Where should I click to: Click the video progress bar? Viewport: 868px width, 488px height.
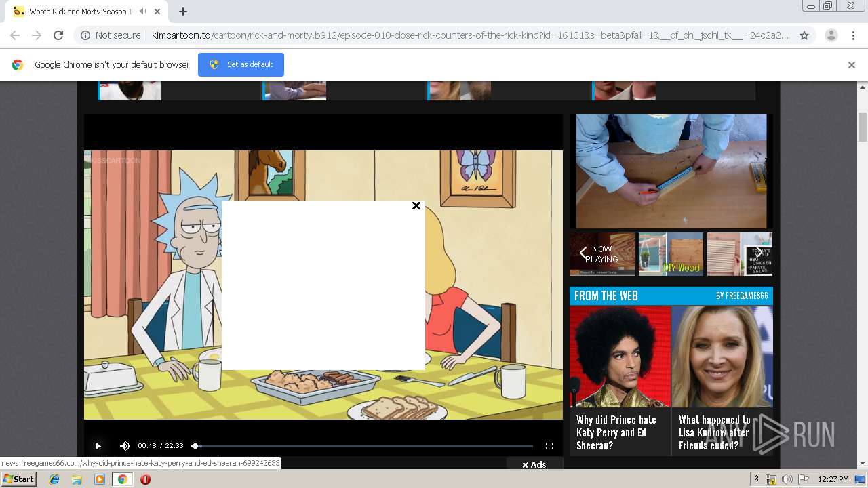point(362,446)
